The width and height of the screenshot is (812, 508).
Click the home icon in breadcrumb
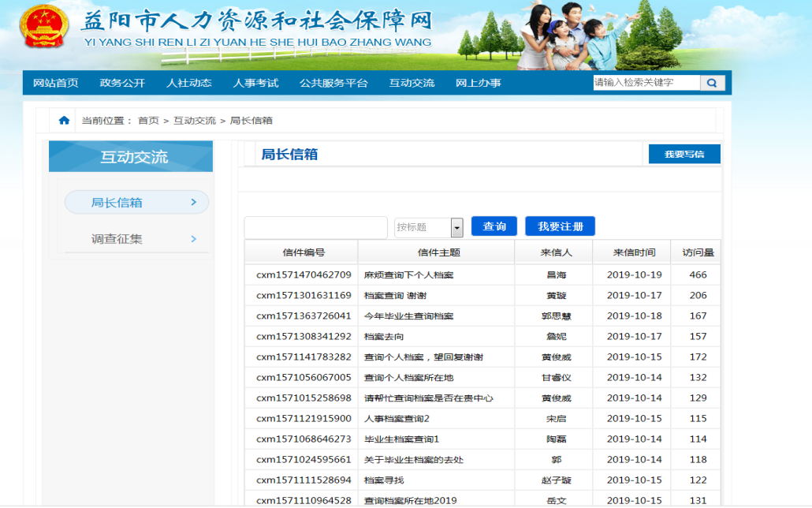coord(64,121)
